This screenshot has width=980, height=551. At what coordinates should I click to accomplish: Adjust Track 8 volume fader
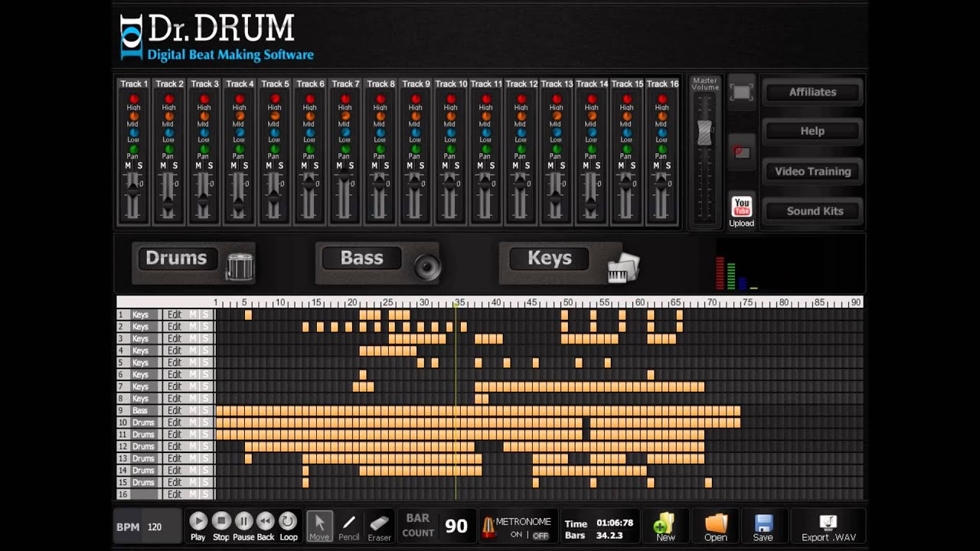pos(380,184)
